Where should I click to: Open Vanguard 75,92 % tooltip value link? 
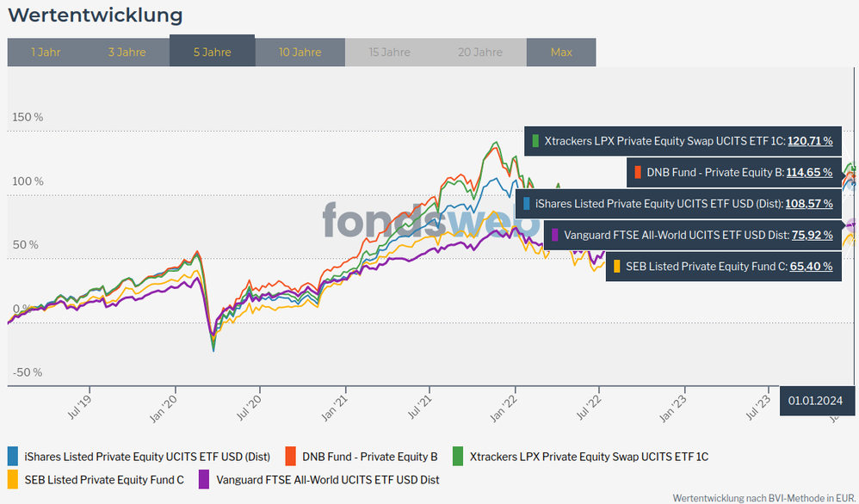point(812,235)
